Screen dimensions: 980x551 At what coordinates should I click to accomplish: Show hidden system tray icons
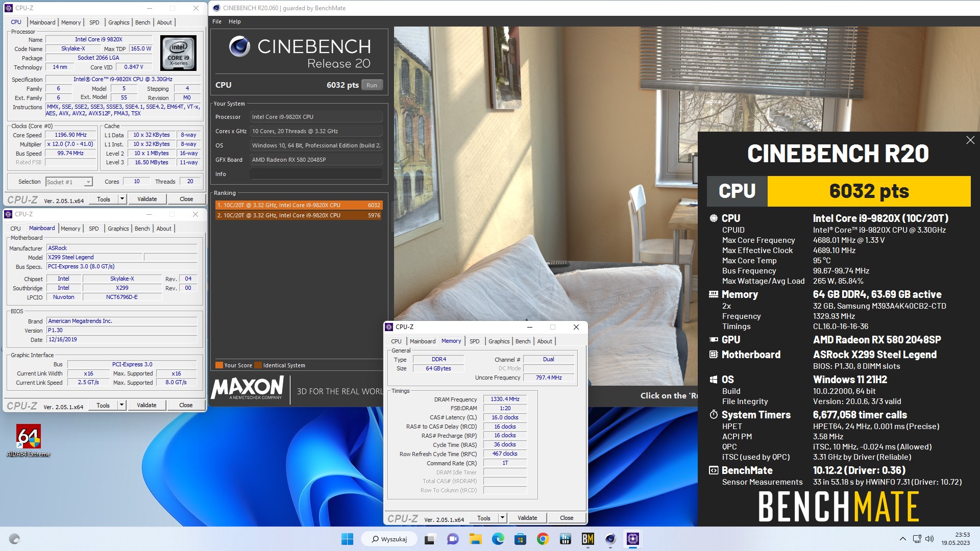pyautogui.click(x=902, y=539)
